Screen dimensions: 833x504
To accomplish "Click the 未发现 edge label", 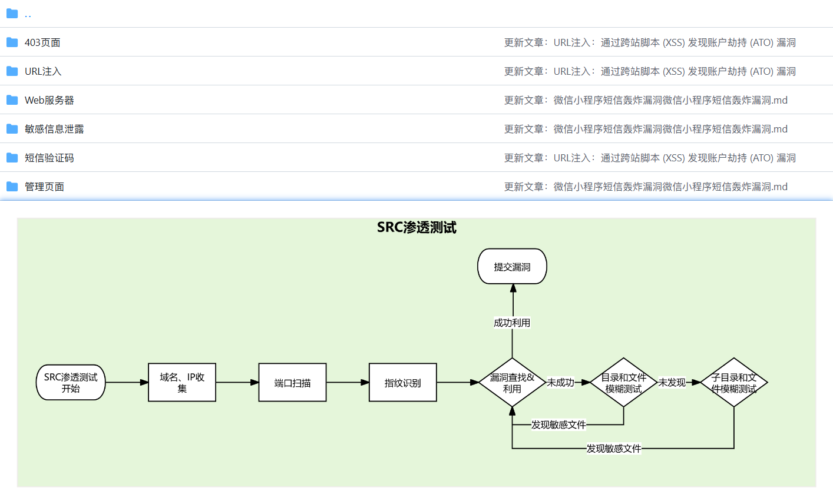I will coord(672,383).
